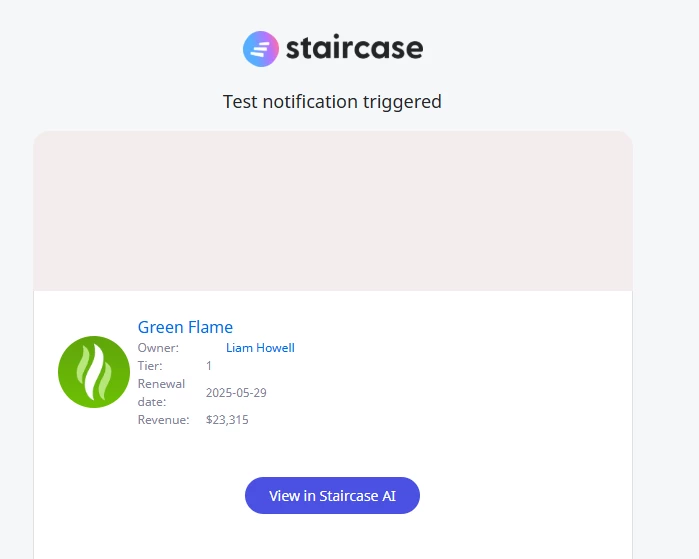Click blank card space below the button
The image size is (699, 559).
(x=333, y=537)
